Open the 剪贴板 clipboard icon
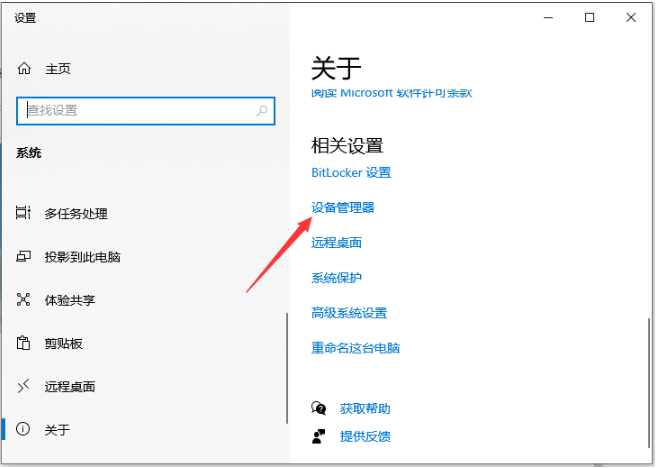 [x=24, y=343]
